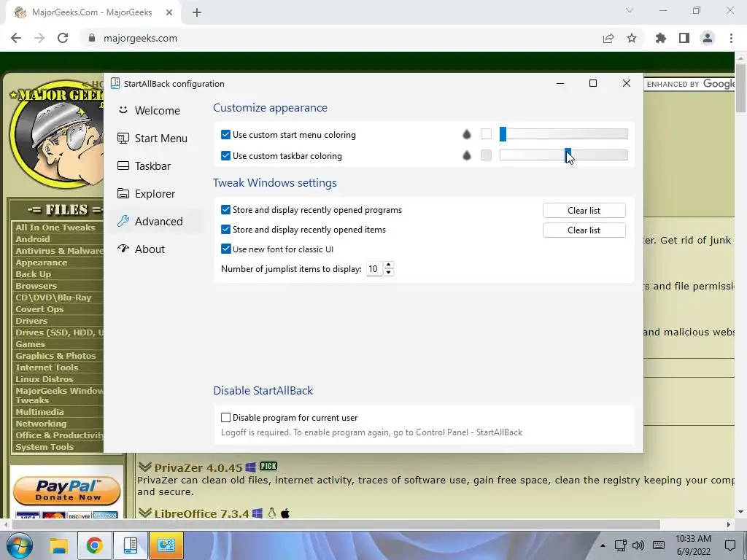Open the LibreOffice 7.3.4 article link
Image resolution: width=747 pixels, height=560 pixels.
(201, 514)
